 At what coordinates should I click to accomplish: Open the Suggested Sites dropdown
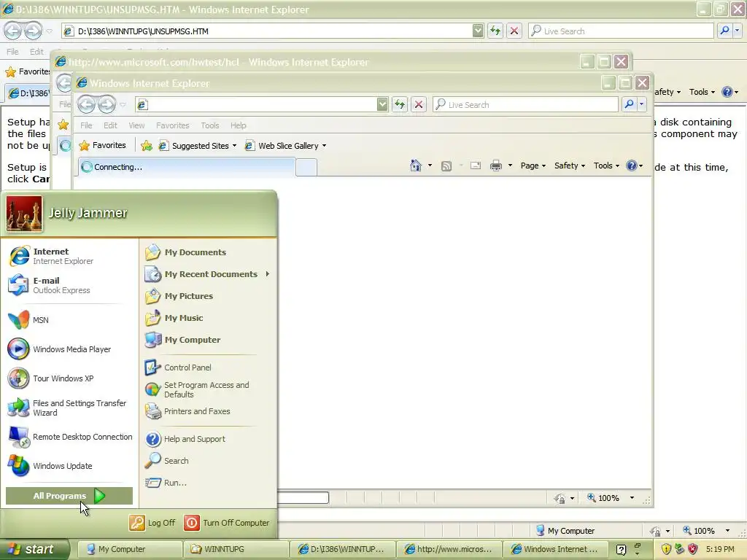tap(234, 146)
